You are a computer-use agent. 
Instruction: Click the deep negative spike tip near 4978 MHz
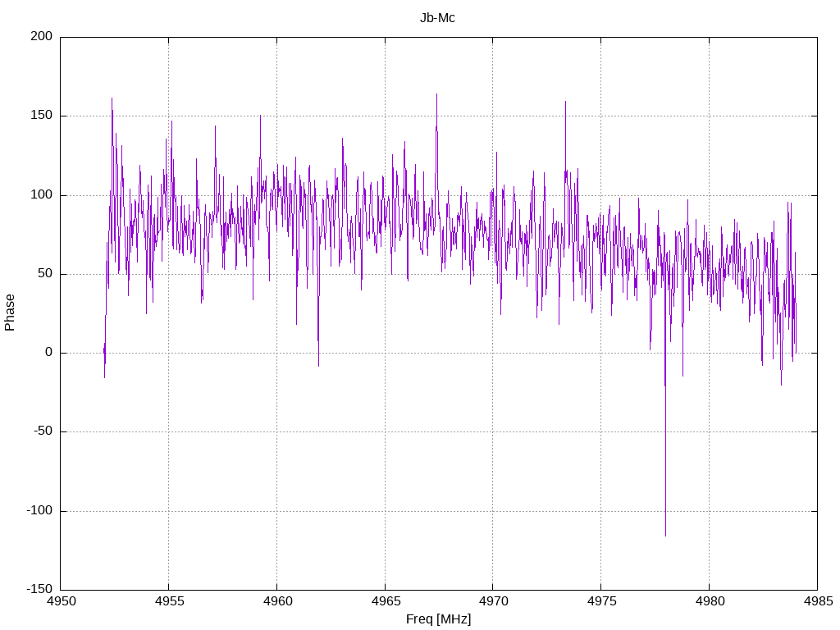[x=665, y=535]
